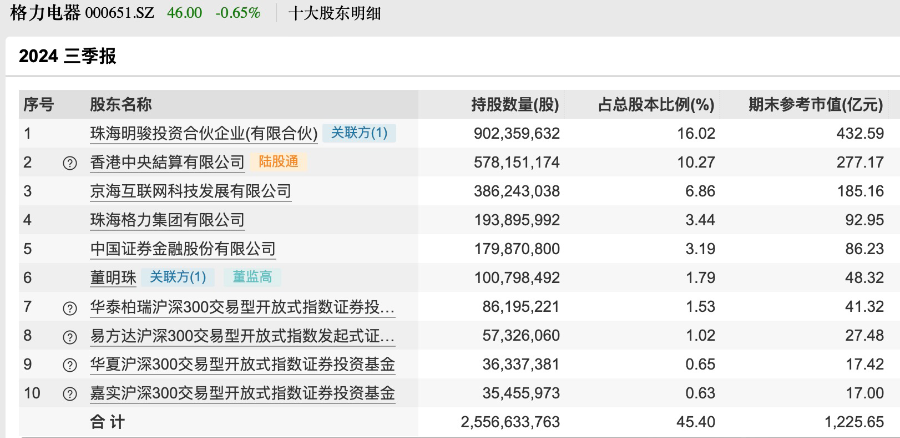Open 京海互联网科技发展有限公司 details

pos(190,190)
